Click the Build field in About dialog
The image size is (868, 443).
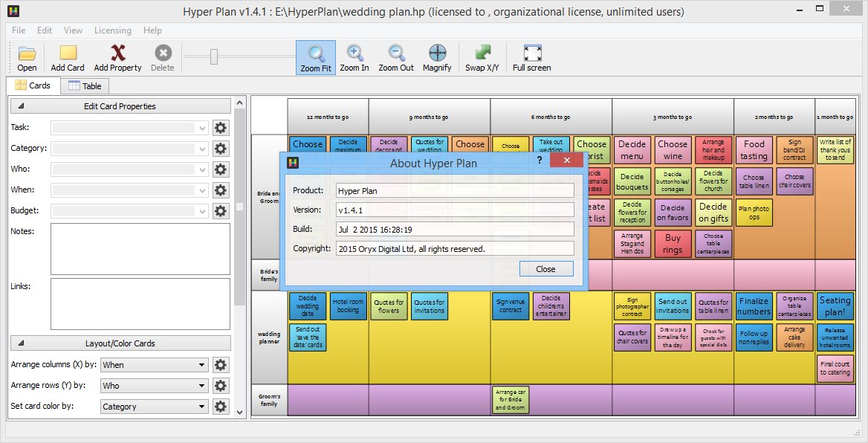455,230
